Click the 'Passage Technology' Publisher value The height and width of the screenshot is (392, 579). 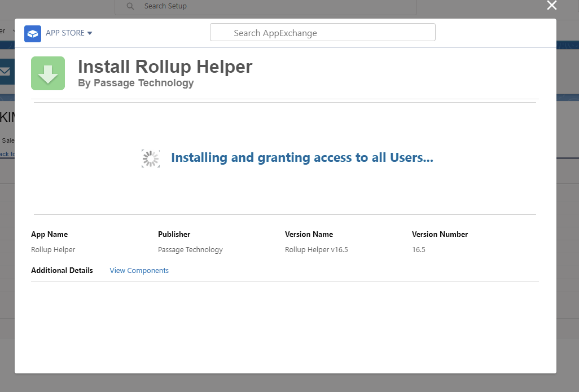[190, 249]
